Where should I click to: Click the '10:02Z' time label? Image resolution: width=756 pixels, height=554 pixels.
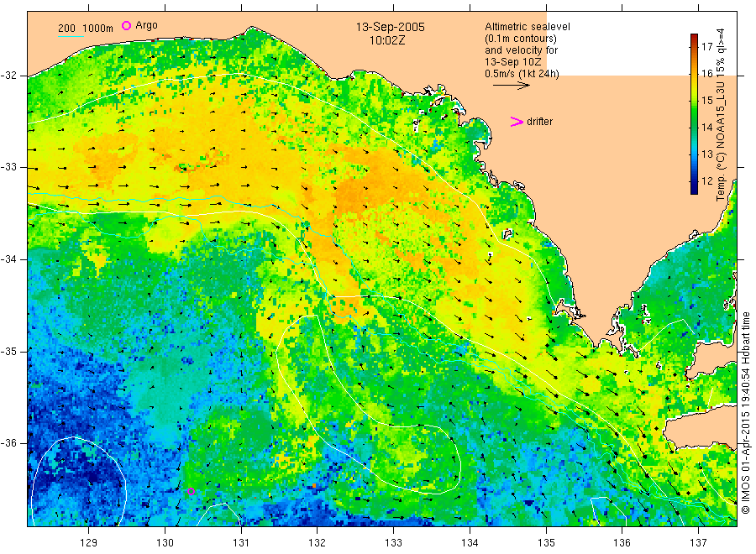(387, 41)
